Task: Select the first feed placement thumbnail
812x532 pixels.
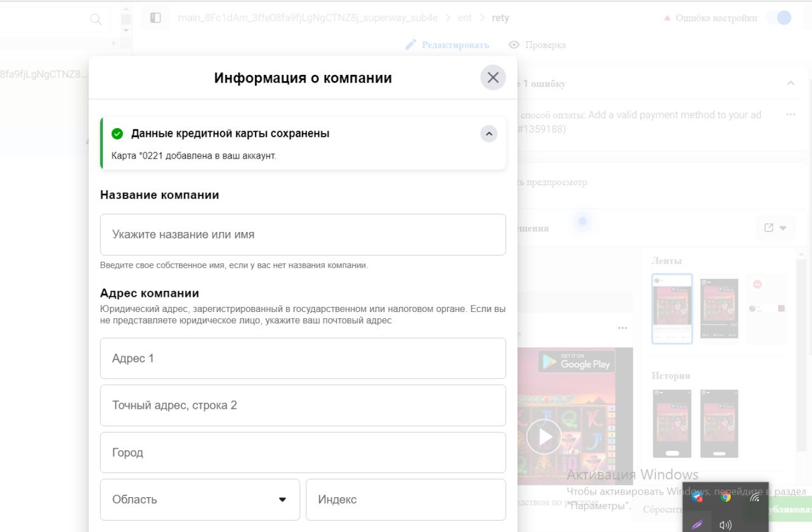Action: click(x=672, y=308)
